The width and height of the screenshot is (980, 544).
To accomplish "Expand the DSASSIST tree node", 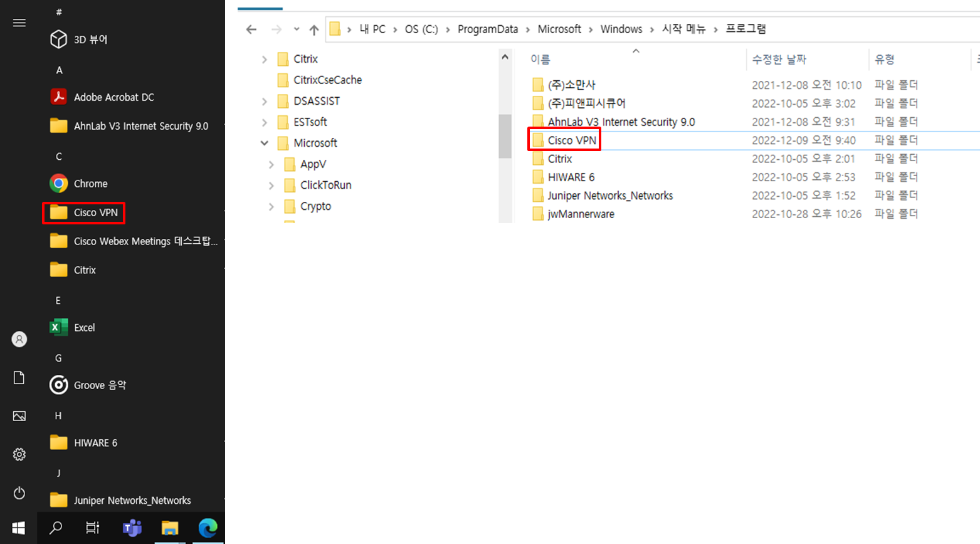I will click(265, 102).
